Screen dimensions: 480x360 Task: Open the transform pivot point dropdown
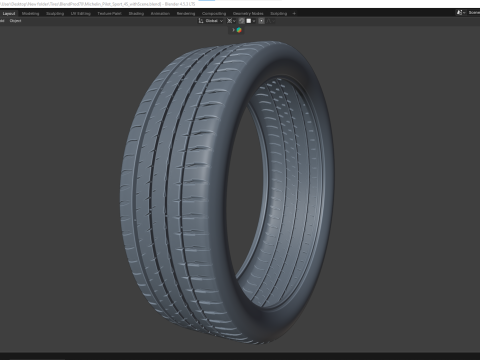[231, 21]
